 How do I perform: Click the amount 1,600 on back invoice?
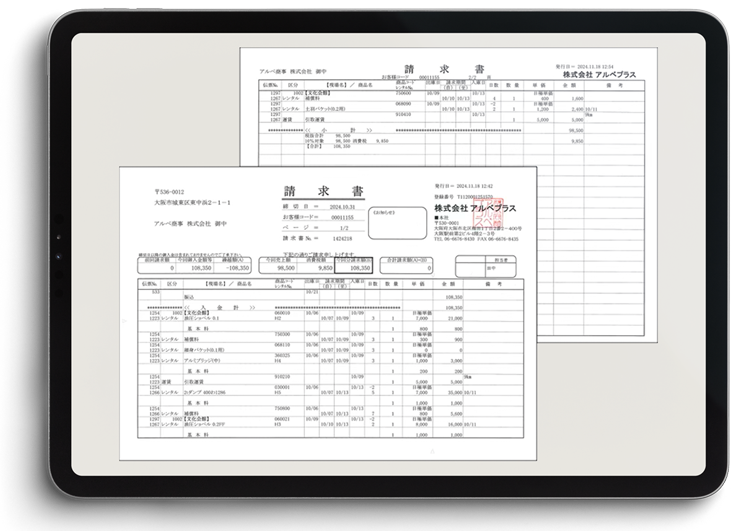(577, 99)
